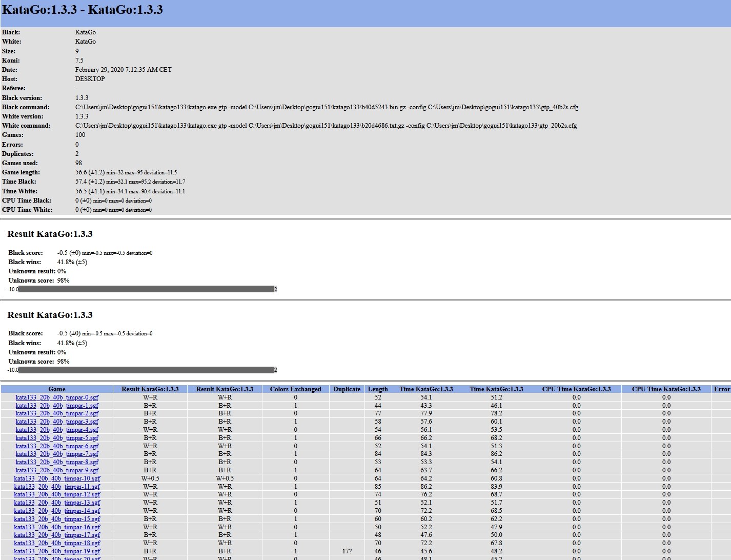Screen dimensions: 731x560
Task: Open the timpar-14.sgf game file
Action: pyautogui.click(x=57, y=511)
